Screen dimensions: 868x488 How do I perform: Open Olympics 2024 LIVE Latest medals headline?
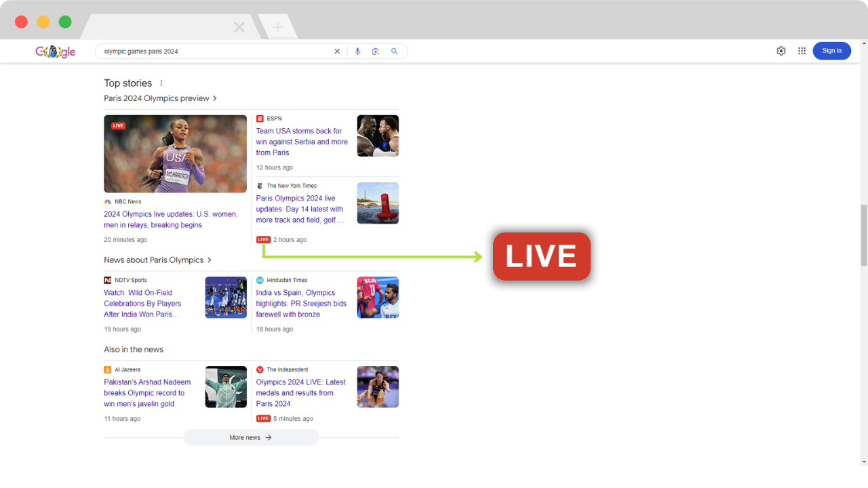click(x=300, y=393)
